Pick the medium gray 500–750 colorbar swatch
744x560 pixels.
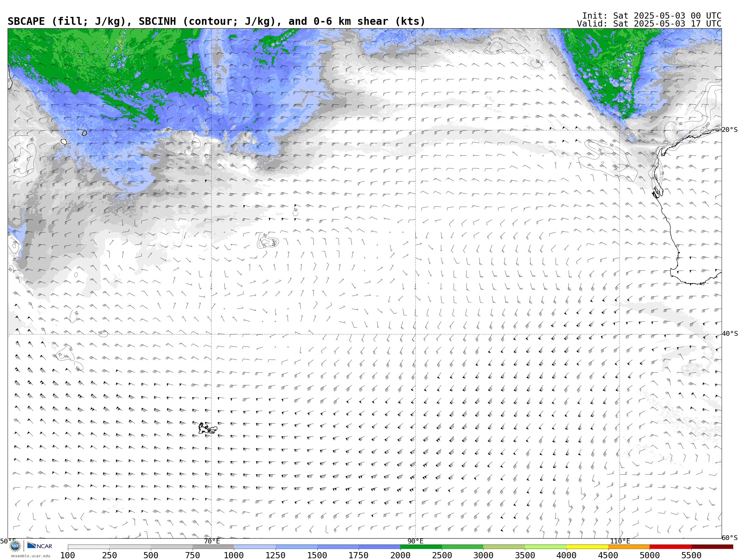click(172, 547)
